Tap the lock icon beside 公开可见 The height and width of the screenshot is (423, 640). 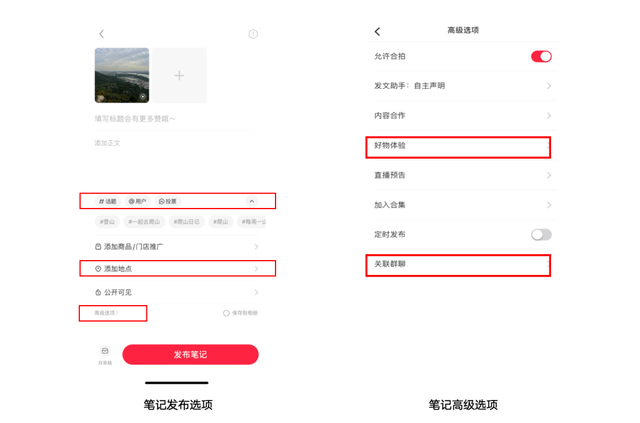[x=98, y=292]
